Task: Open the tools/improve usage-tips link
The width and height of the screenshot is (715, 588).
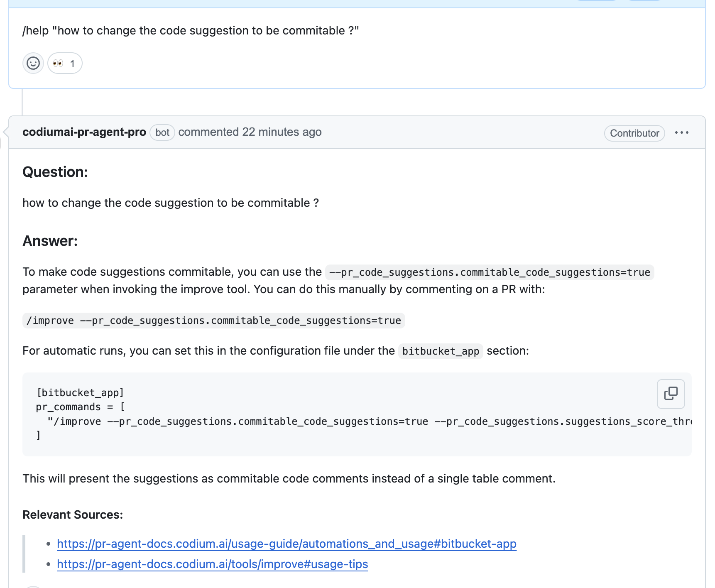Action: click(x=212, y=564)
